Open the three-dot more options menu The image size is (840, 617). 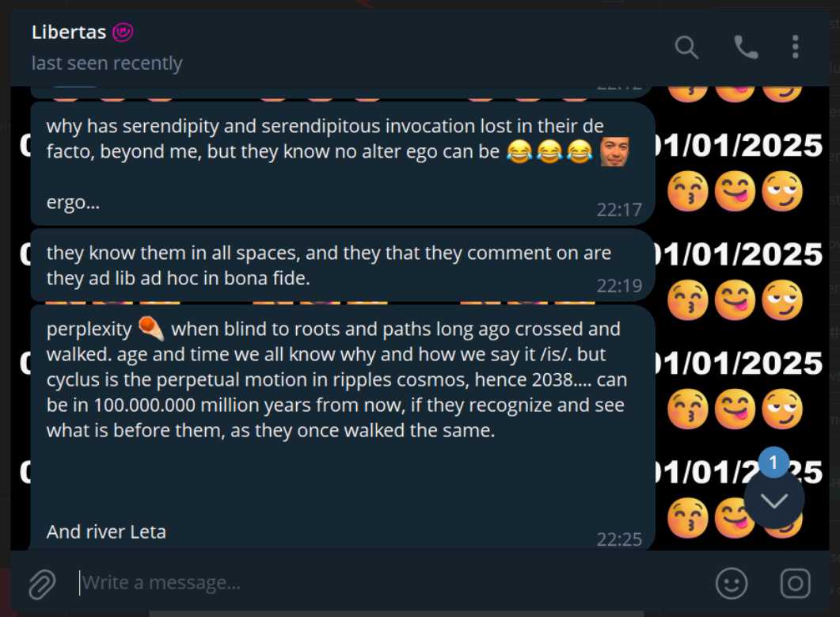[x=796, y=48]
